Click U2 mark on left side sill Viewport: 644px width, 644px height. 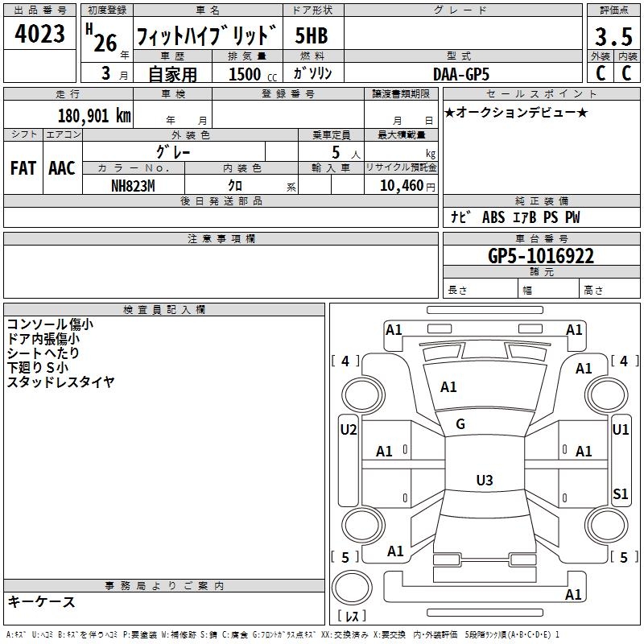pyautogui.click(x=349, y=430)
